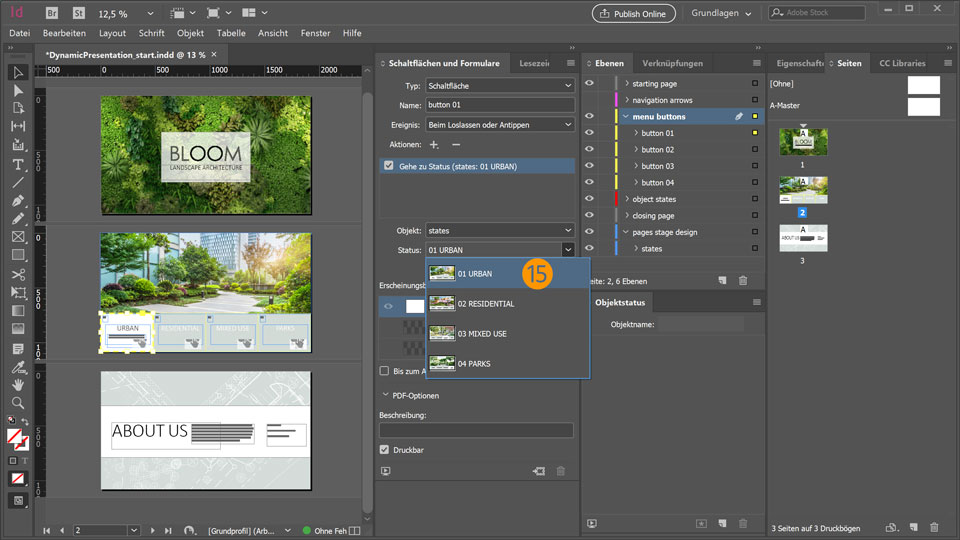The height and width of the screenshot is (540, 960).
Task: Select the Hand tool
Action: (x=18, y=385)
